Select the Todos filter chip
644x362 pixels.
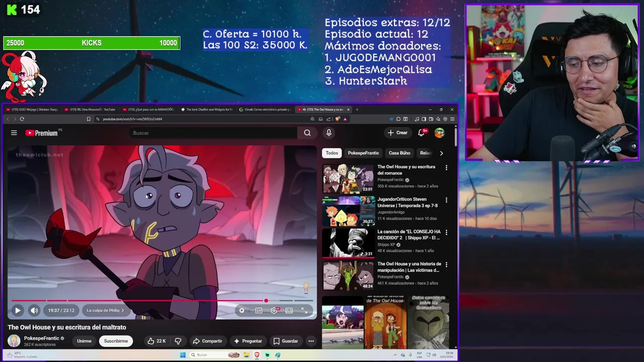tap(332, 153)
